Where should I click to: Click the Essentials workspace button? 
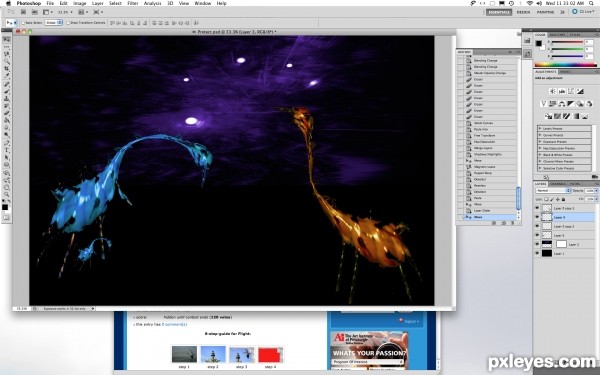(x=499, y=12)
